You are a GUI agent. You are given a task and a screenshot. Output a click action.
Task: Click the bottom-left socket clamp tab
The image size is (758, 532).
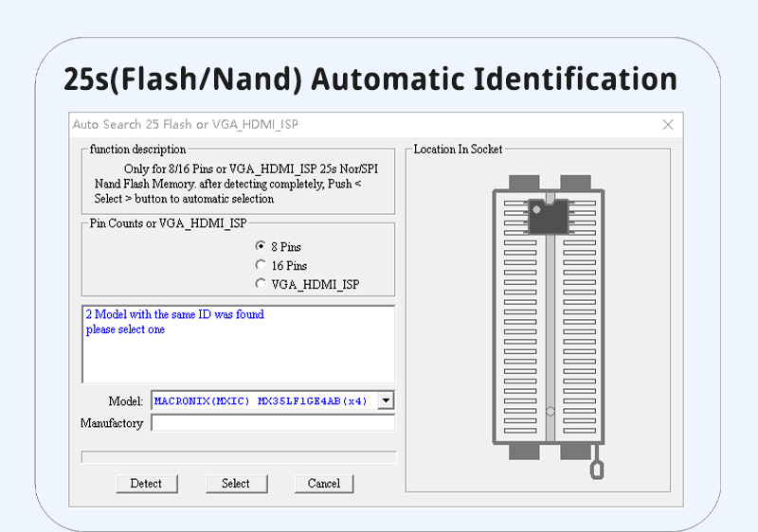coord(524,452)
